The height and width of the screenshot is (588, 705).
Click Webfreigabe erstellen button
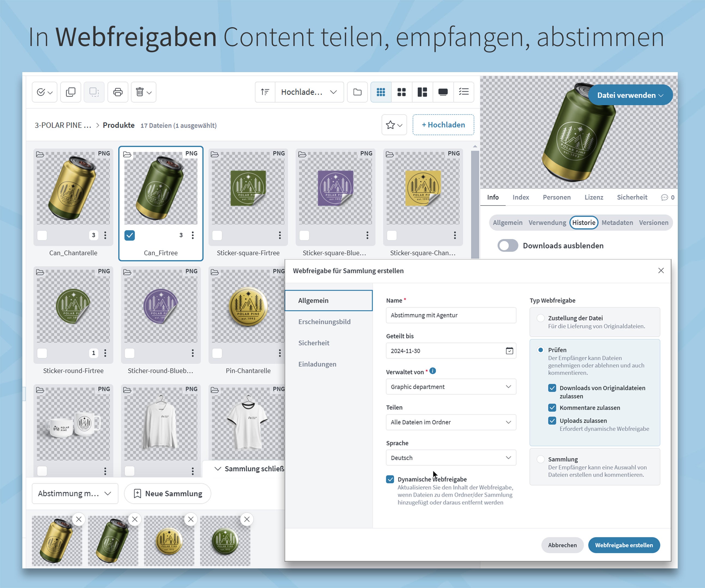(624, 545)
